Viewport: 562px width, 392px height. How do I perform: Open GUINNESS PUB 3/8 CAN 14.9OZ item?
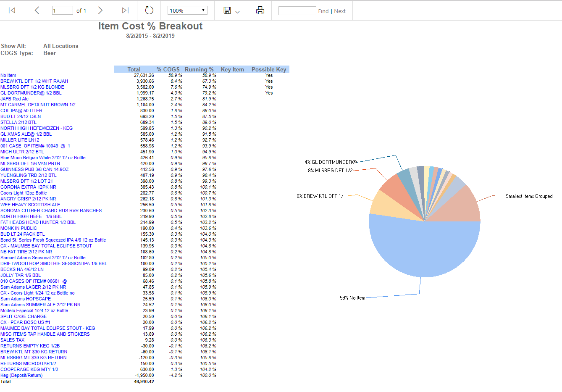34,170
